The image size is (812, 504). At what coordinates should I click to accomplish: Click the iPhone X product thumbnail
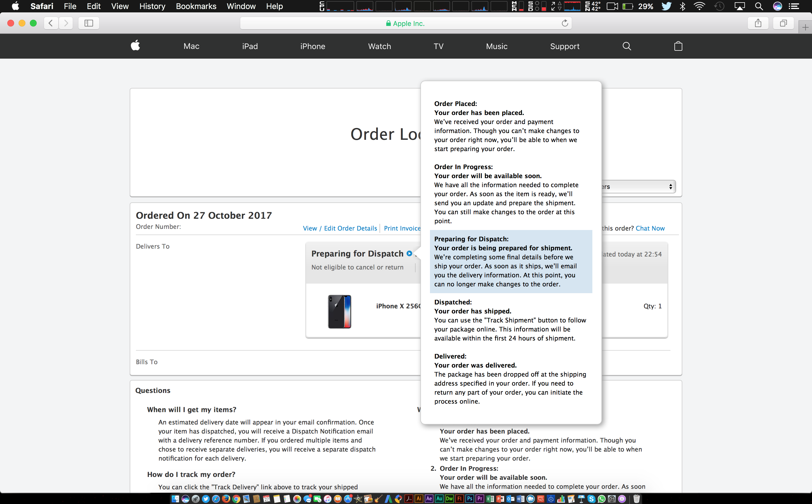click(x=339, y=311)
